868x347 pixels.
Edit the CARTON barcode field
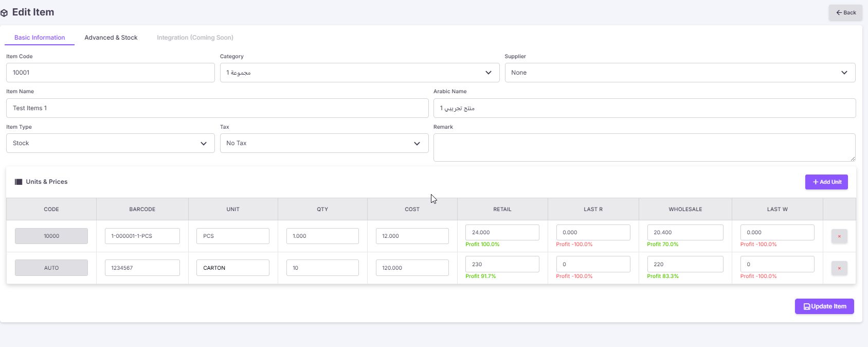[142, 268]
